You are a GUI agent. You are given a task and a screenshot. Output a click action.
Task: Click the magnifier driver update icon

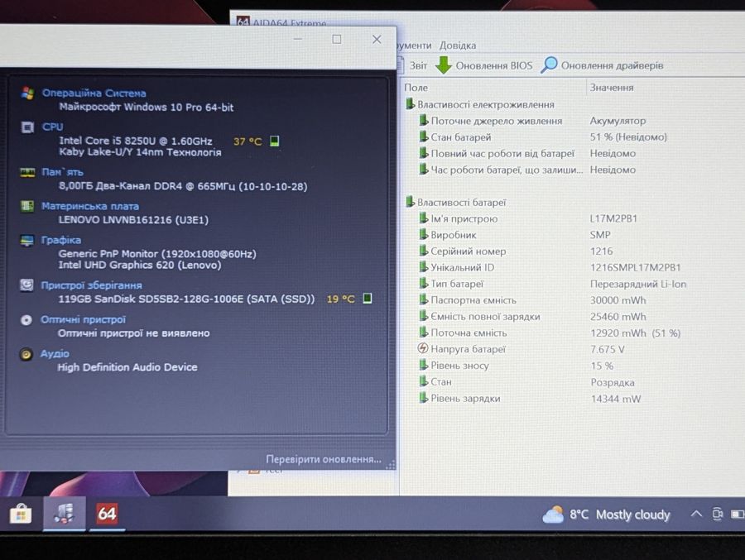pyautogui.click(x=549, y=65)
